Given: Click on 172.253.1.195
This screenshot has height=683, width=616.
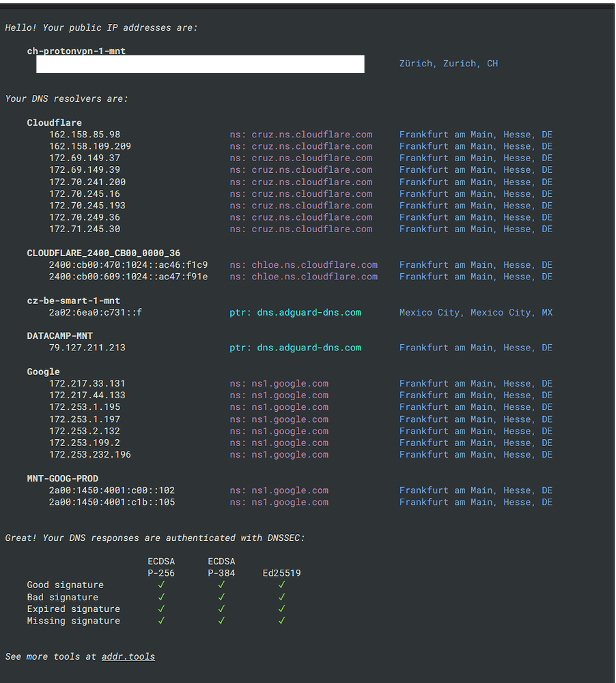Looking at the screenshot, I should click(x=85, y=407).
